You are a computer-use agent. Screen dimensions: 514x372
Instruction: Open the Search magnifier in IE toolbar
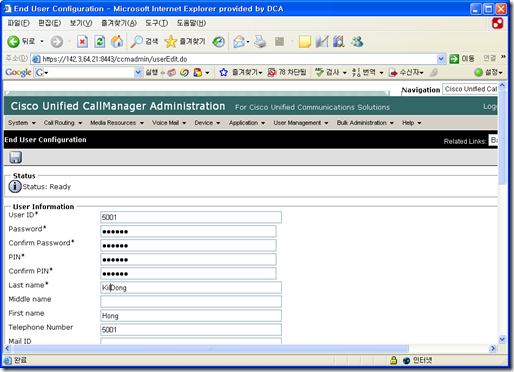(x=136, y=42)
